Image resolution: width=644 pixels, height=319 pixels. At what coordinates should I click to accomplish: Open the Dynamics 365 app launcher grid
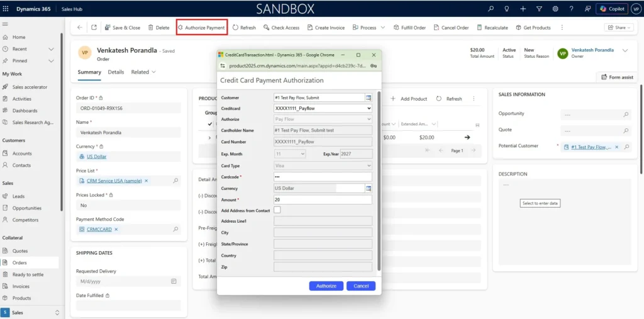[6, 9]
